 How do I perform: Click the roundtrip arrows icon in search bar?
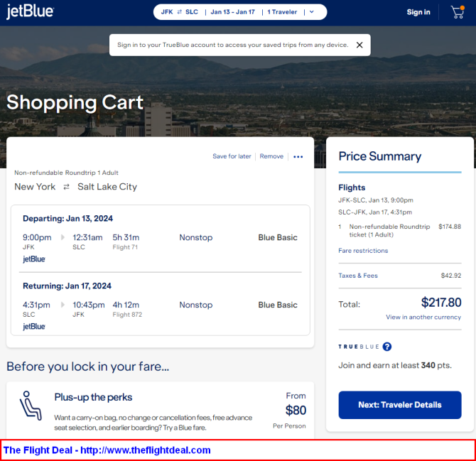pyautogui.click(x=180, y=12)
